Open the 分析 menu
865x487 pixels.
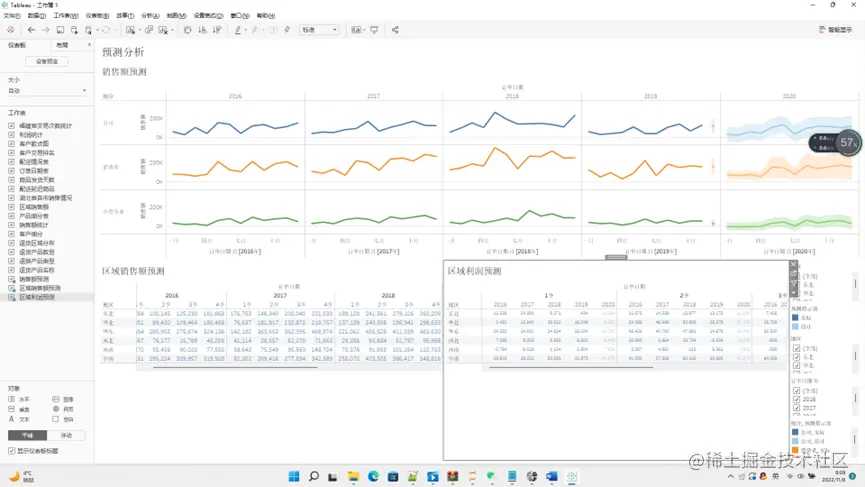click(150, 15)
